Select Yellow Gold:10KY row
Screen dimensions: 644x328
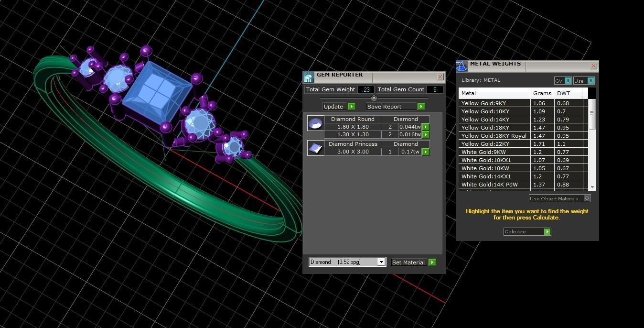coord(523,111)
